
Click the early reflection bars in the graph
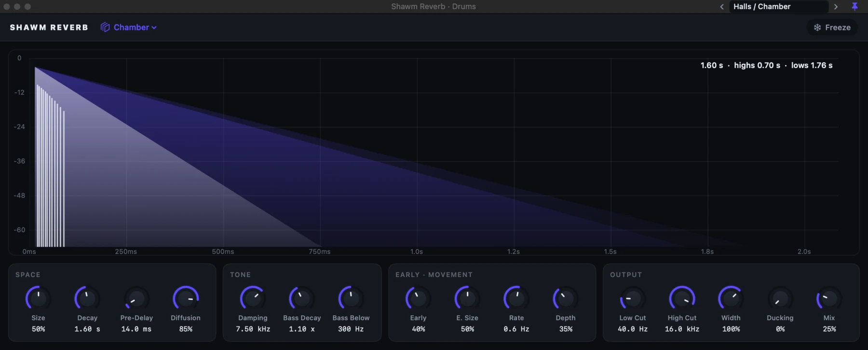click(x=50, y=167)
